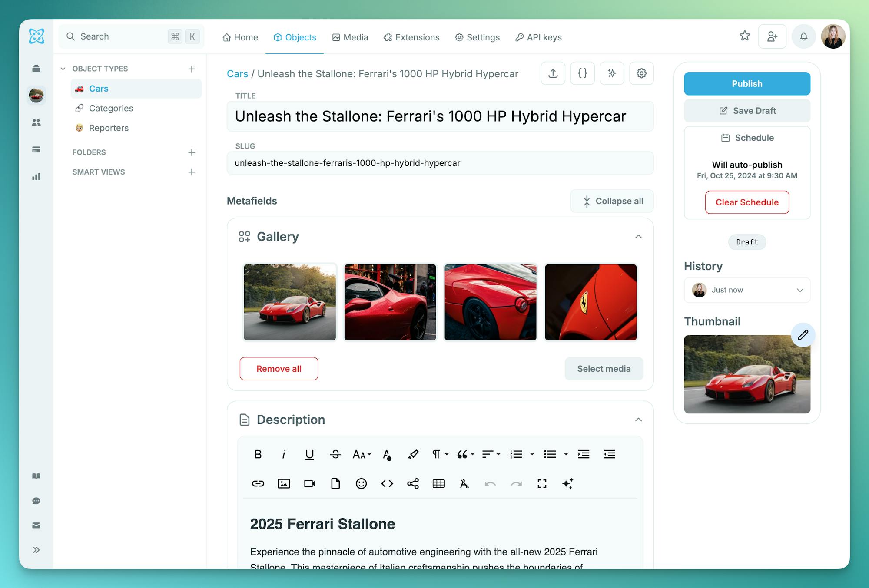The image size is (869, 588).
Task: Click the AI sparkle icon in editor toolbar
Action: [x=567, y=483]
